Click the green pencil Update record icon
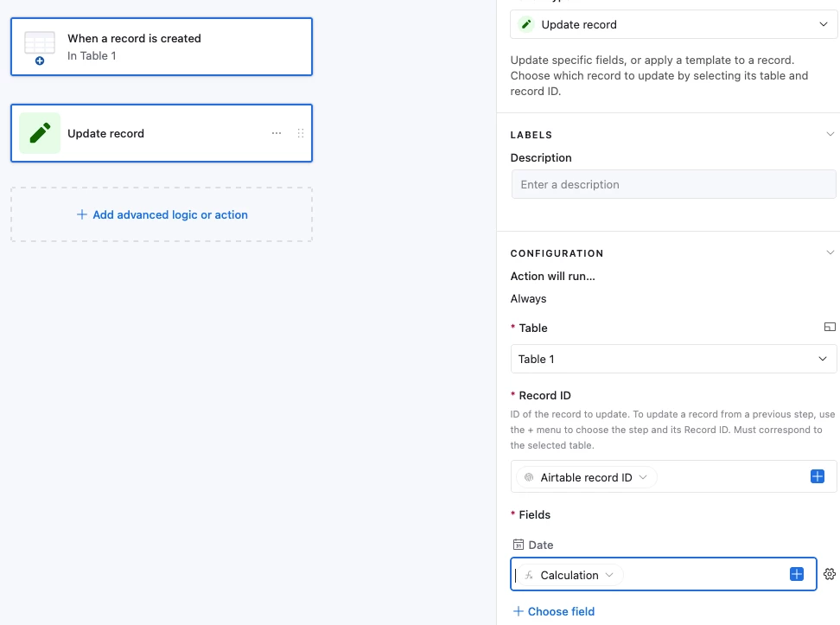This screenshot has width=840, height=625. [40, 133]
